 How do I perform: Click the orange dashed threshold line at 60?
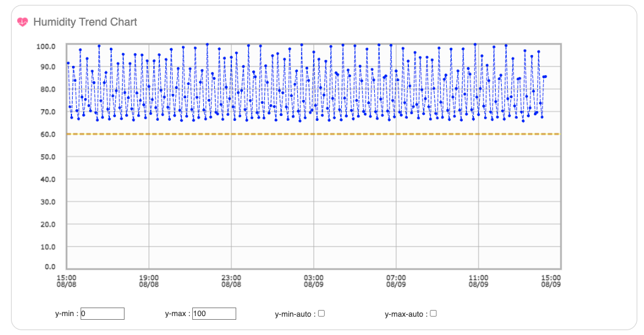point(313,134)
